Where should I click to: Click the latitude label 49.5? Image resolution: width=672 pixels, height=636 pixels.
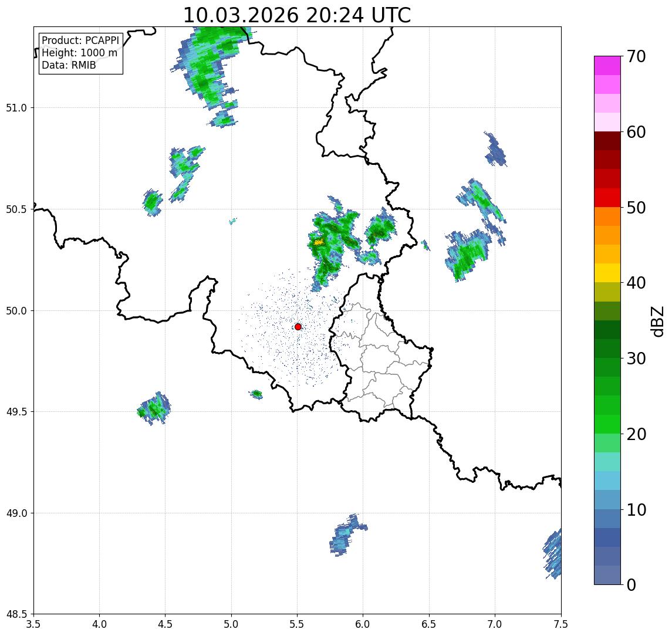pos(16,412)
